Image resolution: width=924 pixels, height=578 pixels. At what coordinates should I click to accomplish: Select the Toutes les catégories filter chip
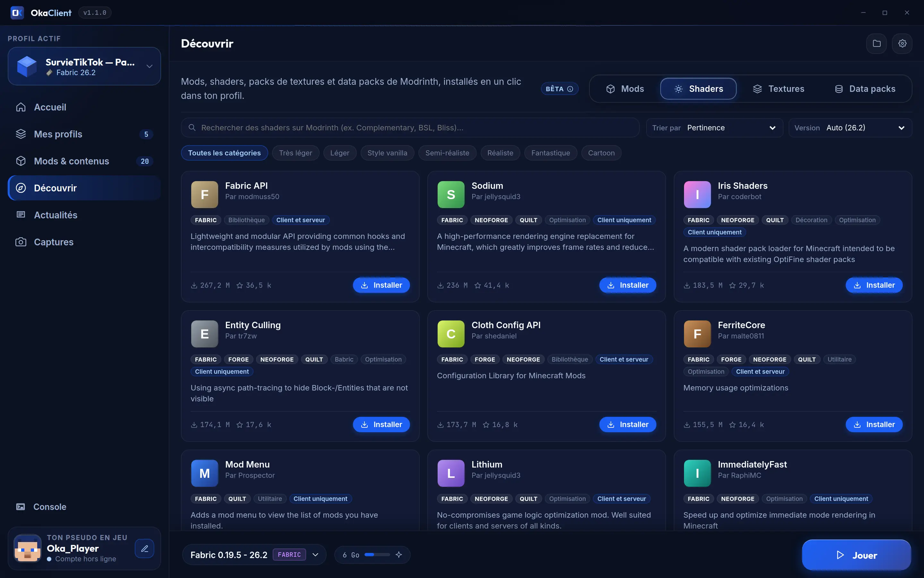[224, 153]
